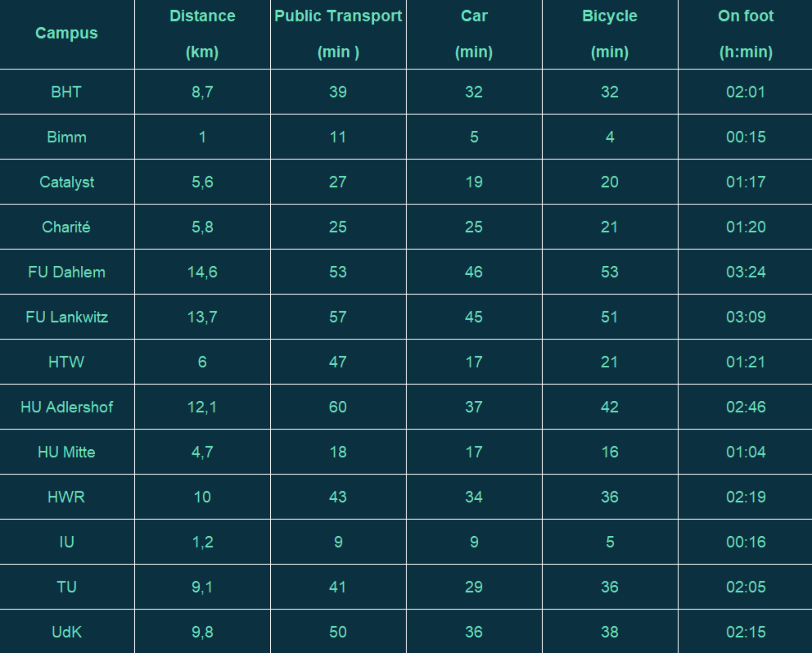Viewport: 812px width, 653px height.
Task: Select HU Adlershof on foot time 02:46
Action: tap(746, 407)
